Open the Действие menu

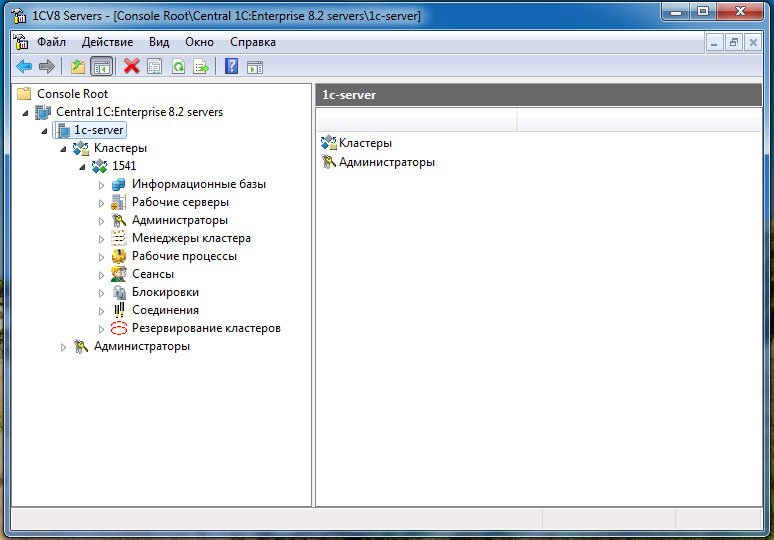point(107,42)
